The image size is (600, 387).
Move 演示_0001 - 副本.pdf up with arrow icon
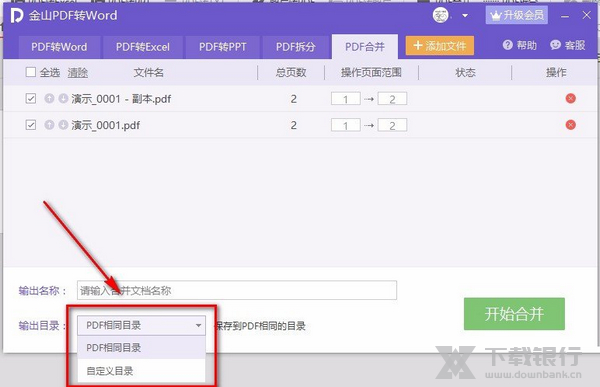point(49,98)
